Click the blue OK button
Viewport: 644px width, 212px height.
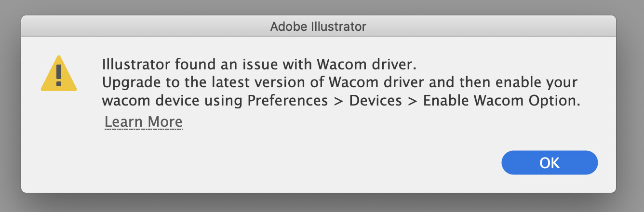coord(550,163)
